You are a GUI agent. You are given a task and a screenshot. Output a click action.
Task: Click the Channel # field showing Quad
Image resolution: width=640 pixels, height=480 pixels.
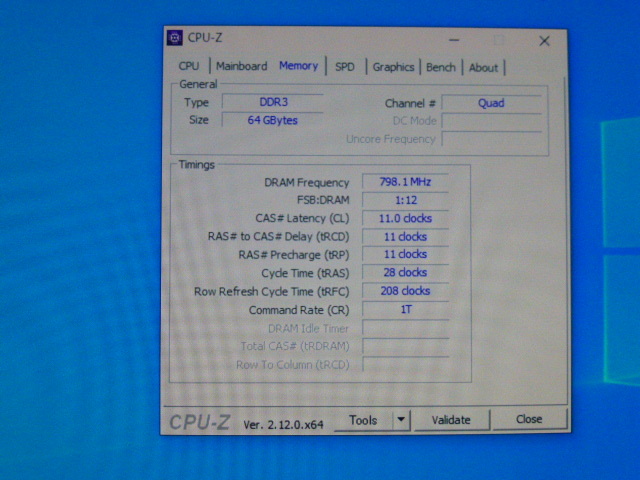(491, 103)
